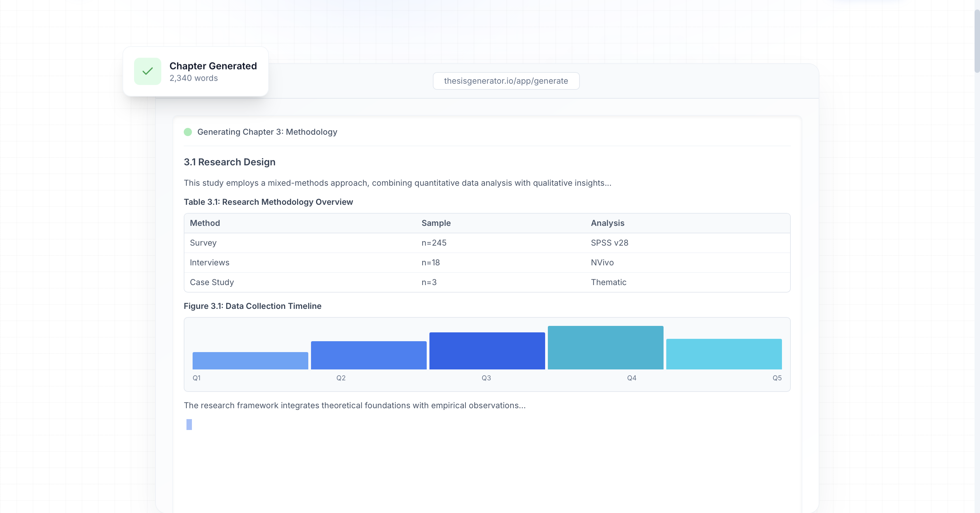This screenshot has width=980, height=513.
Task: Select the Method column header
Action: coord(205,223)
